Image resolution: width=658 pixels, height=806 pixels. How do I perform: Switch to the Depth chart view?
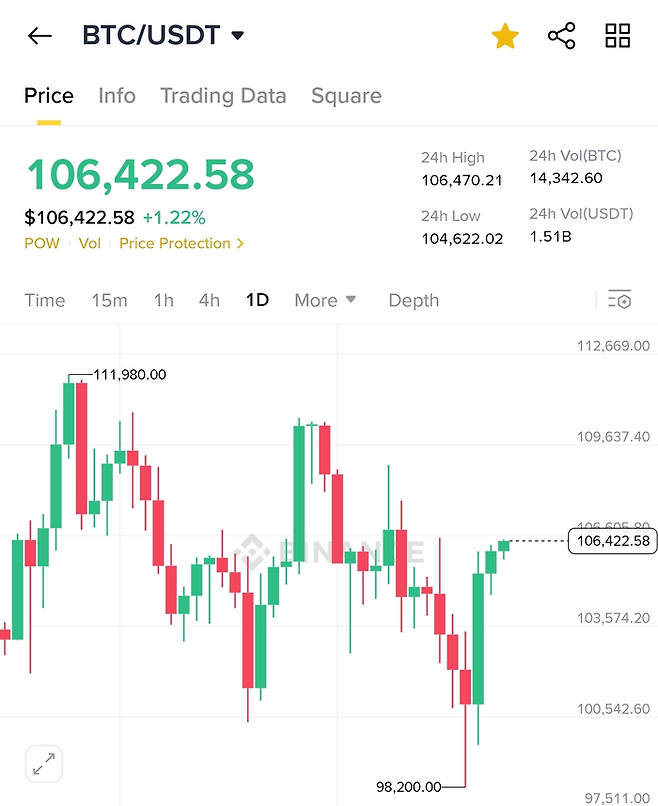pos(413,300)
